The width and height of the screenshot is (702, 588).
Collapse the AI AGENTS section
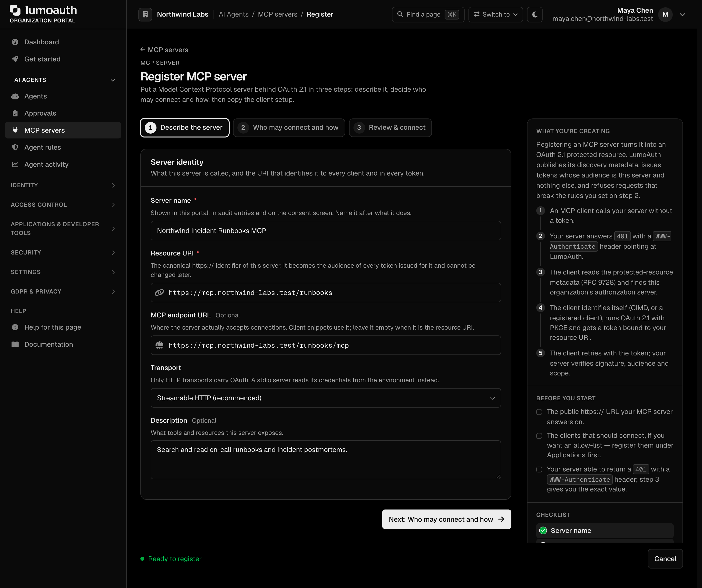[x=63, y=80]
